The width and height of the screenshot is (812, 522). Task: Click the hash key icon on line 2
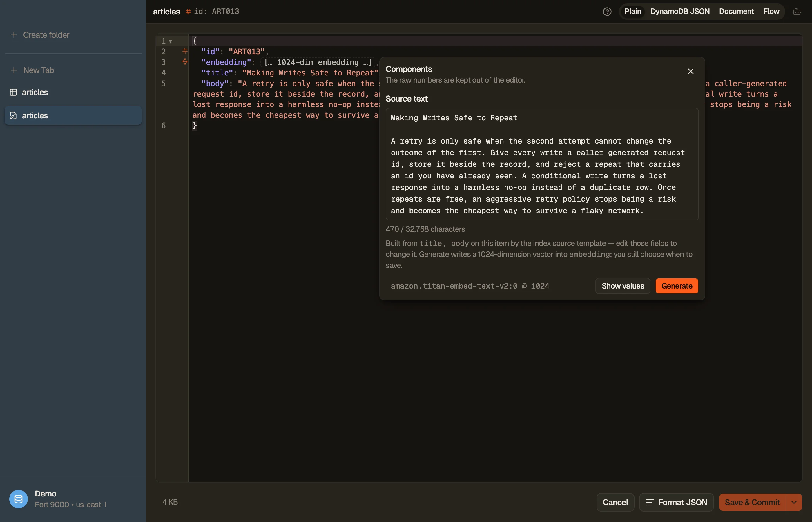pyautogui.click(x=185, y=51)
